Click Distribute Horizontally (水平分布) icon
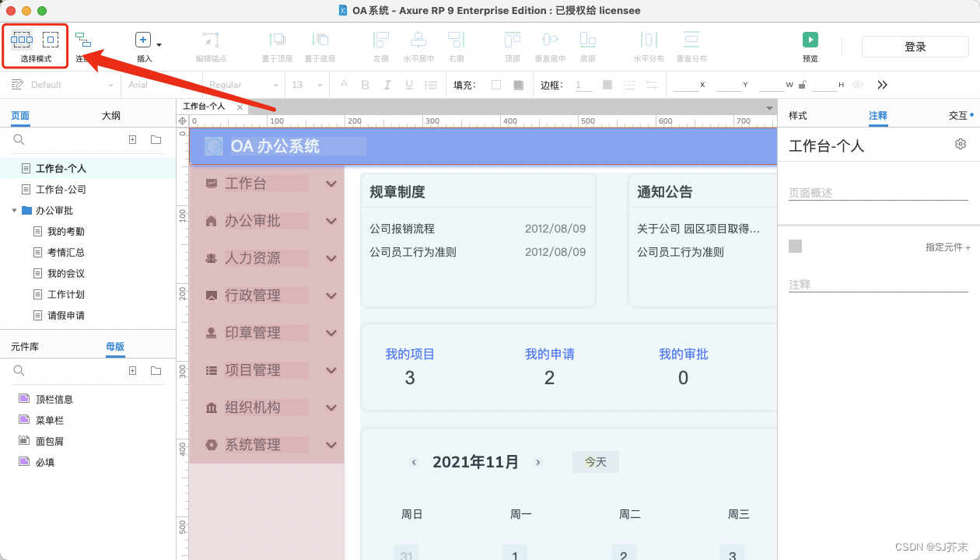Image resolution: width=980 pixels, height=560 pixels. point(649,39)
